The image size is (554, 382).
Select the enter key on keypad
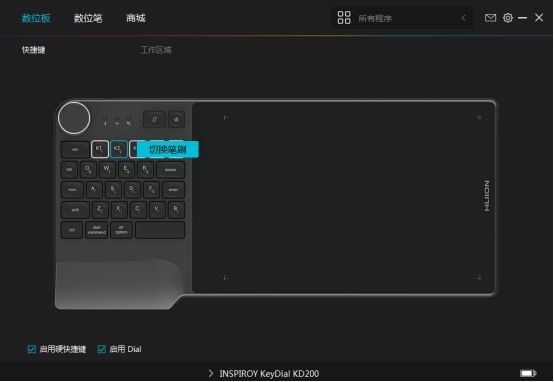pyautogui.click(x=173, y=190)
